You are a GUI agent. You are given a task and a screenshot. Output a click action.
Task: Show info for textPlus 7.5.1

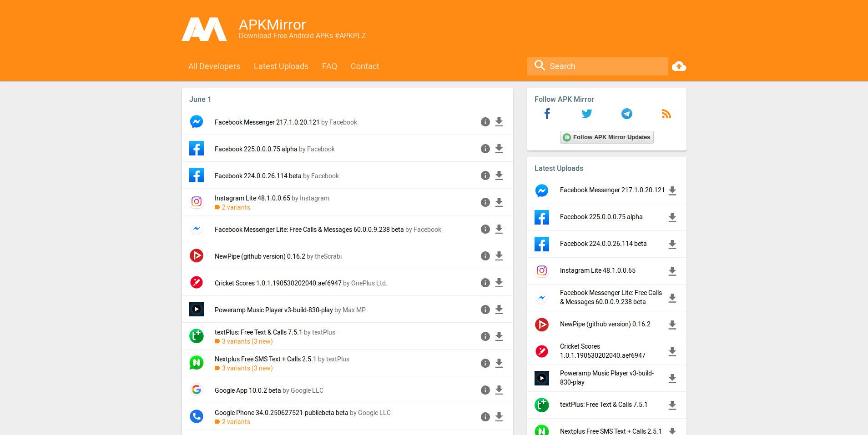(x=485, y=336)
